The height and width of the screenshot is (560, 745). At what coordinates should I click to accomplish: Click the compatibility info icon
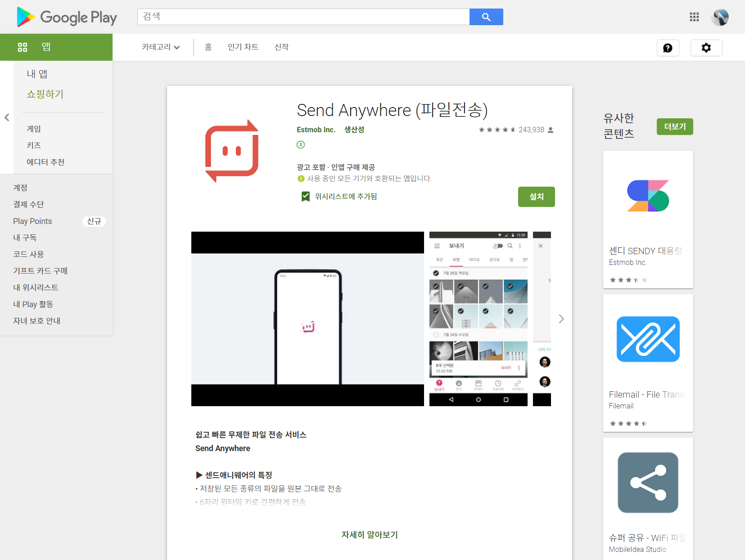click(x=301, y=179)
